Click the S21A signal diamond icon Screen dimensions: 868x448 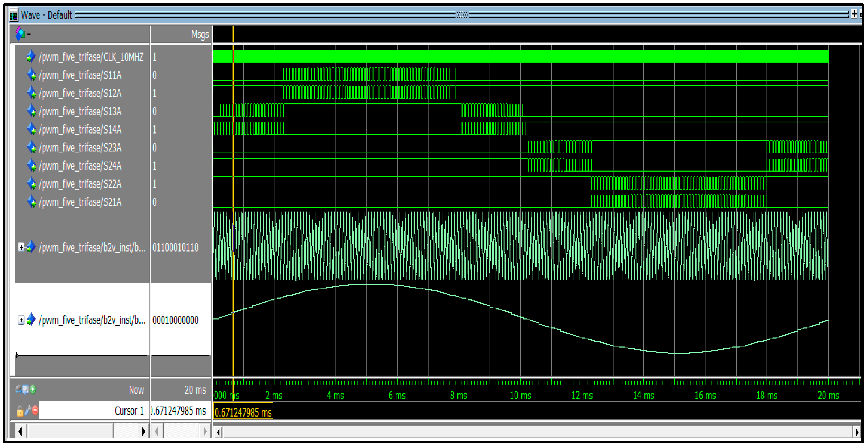click(x=31, y=202)
